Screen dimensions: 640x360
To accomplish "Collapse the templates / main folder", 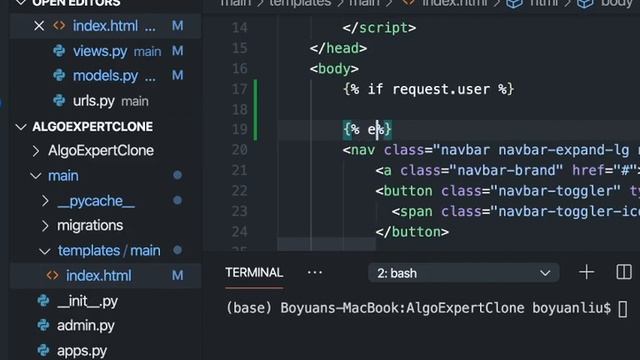I will click(x=44, y=251).
